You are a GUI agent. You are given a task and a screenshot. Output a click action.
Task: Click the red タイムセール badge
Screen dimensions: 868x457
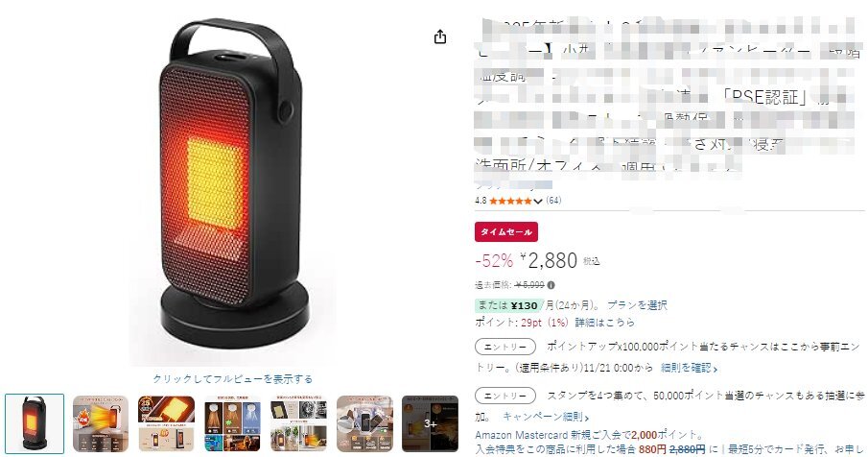point(506,232)
